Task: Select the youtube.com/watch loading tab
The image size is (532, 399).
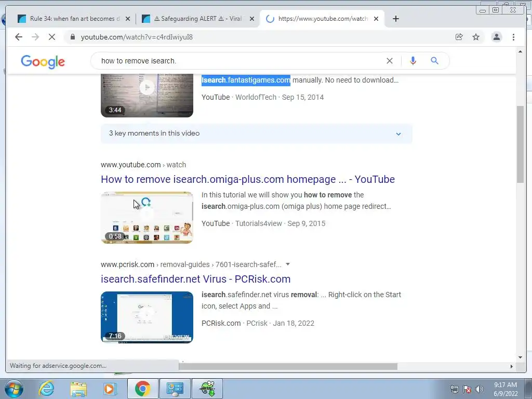Action: 322,19
